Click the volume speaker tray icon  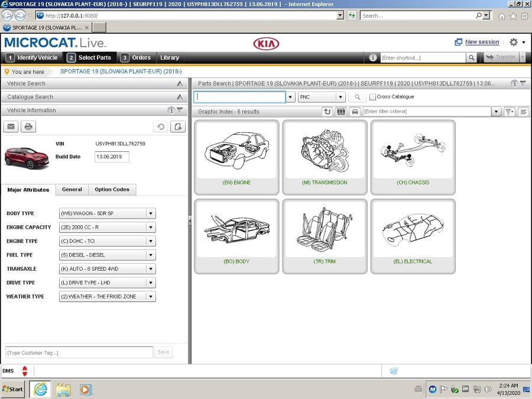(488, 389)
